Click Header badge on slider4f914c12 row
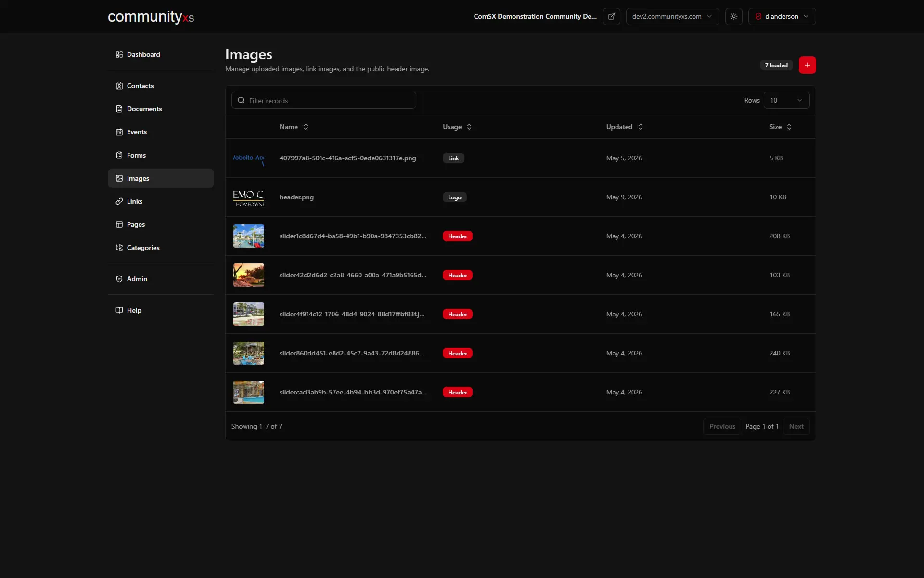 [x=458, y=314]
